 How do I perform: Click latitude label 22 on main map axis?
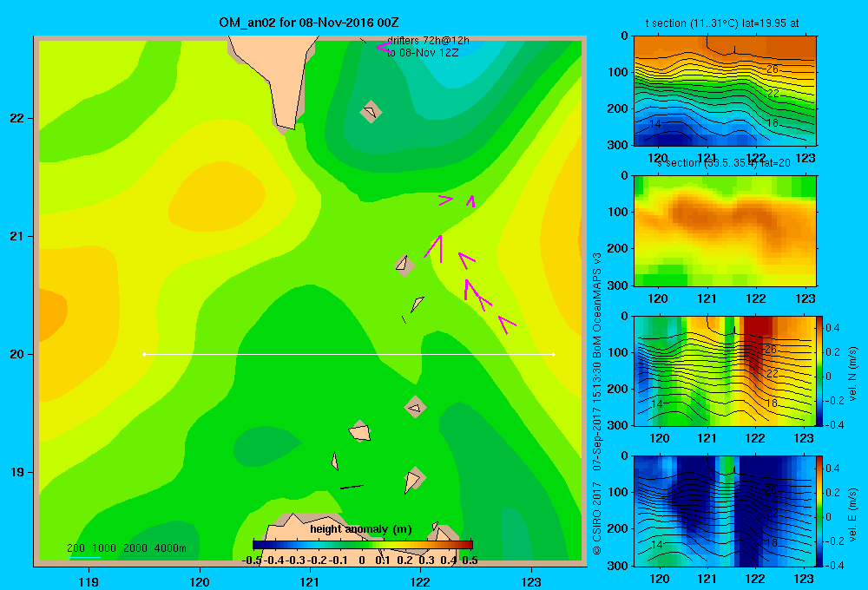point(17,119)
